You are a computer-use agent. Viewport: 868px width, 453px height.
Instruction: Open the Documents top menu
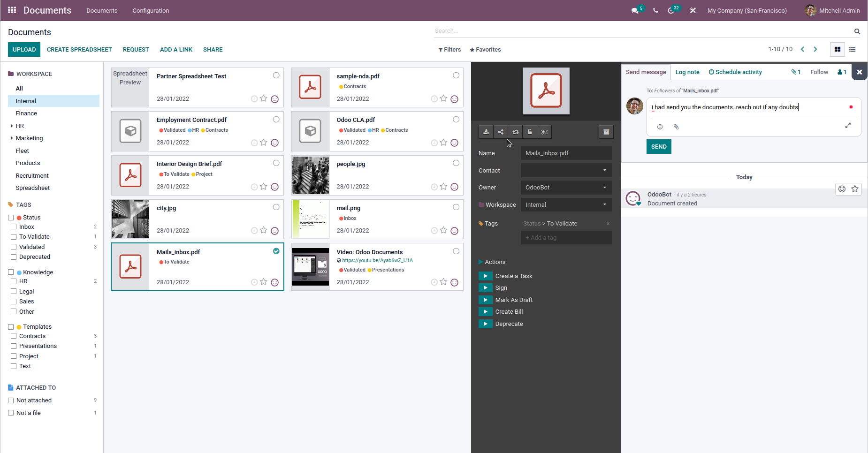tap(102, 10)
